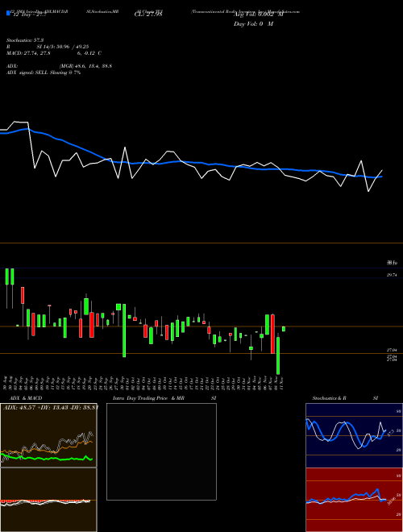Click the Intra Day Trading Price & MRSI title

coord(164,398)
